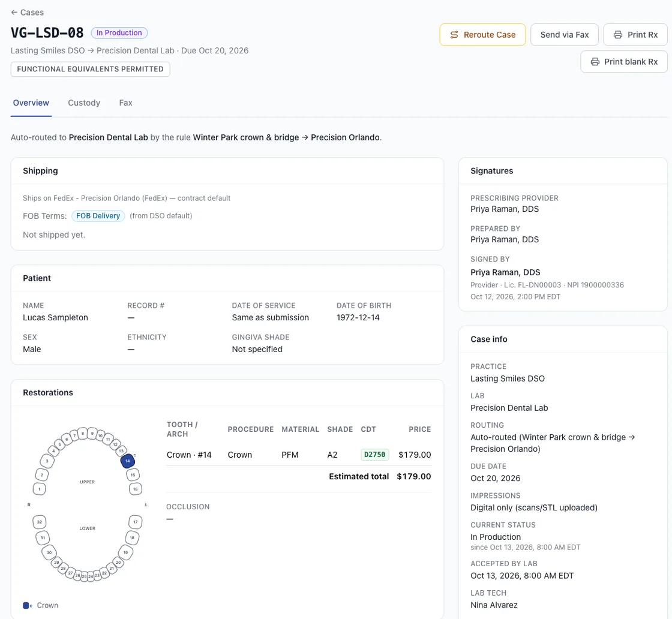Click date of birth 1972-12-14
The width and height of the screenshot is (672, 619).
pyautogui.click(x=358, y=317)
